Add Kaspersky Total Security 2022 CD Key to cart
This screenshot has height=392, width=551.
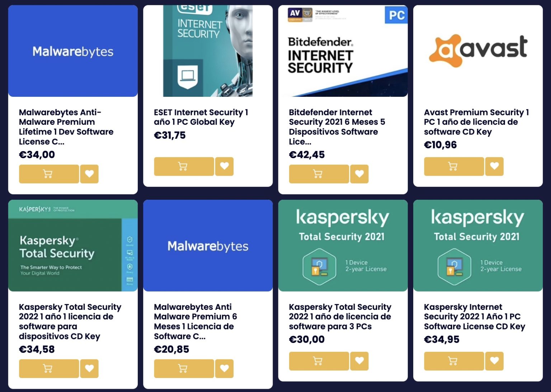[x=49, y=368]
